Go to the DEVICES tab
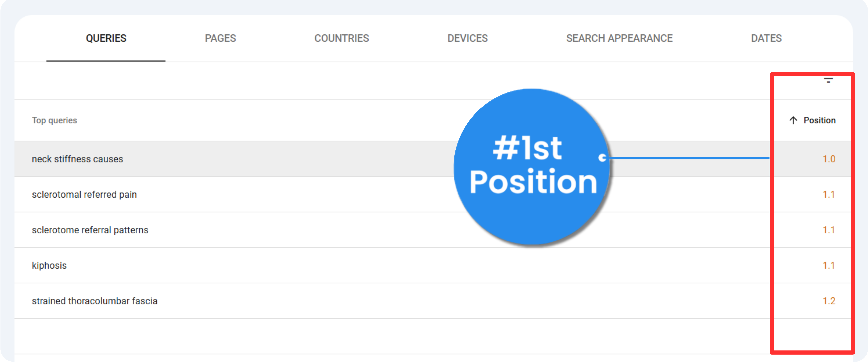The height and width of the screenshot is (362, 868). (x=467, y=39)
